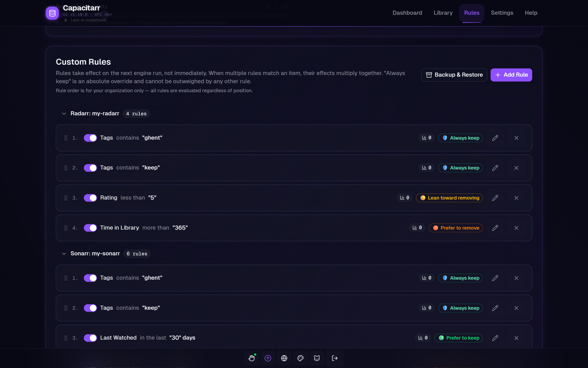The image size is (588, 368).
Task: Click the "Last Watched" rule text
Action: 118,338
